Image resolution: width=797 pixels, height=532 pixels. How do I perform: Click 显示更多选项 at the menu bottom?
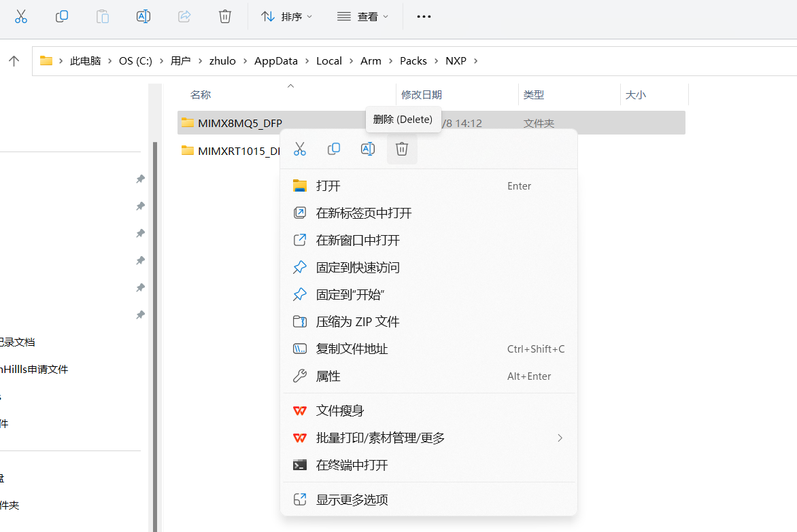(352, 500)
